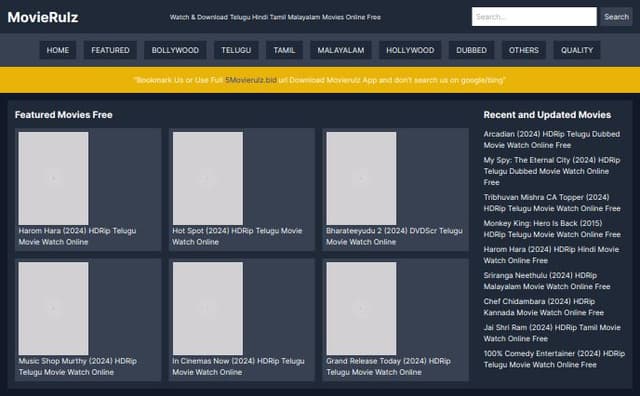Click the site tagline Watch & Download text
This screenshot has height=396, width=640.
pyautogui.click(x=275, y=17)
